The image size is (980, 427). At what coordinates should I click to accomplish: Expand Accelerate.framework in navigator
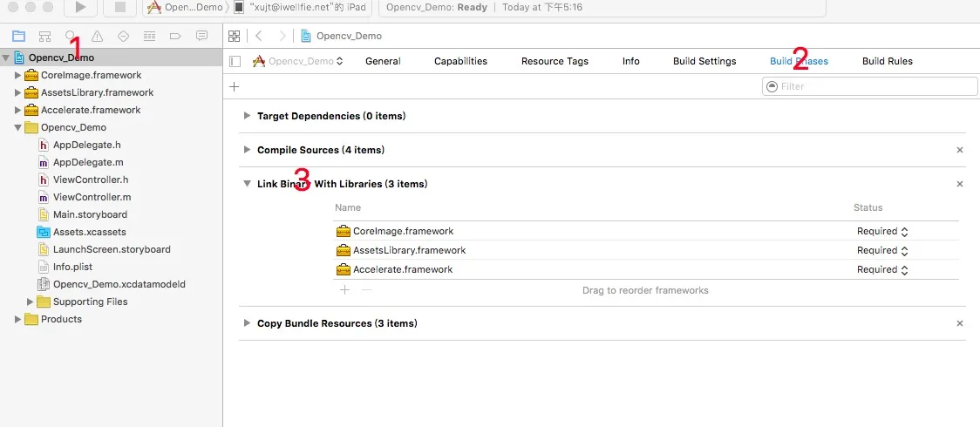point(17,110)
